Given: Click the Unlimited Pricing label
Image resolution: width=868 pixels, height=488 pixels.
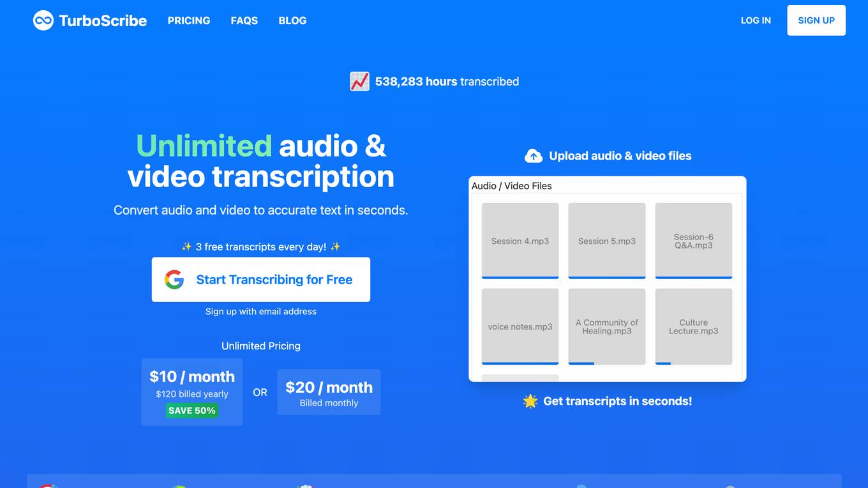Looking at the screenshot, I should click(261, 346).
